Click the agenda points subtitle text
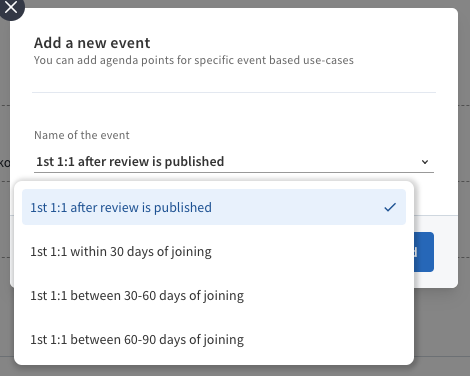This screenshot has width=470, height=376. click(194, 60)
